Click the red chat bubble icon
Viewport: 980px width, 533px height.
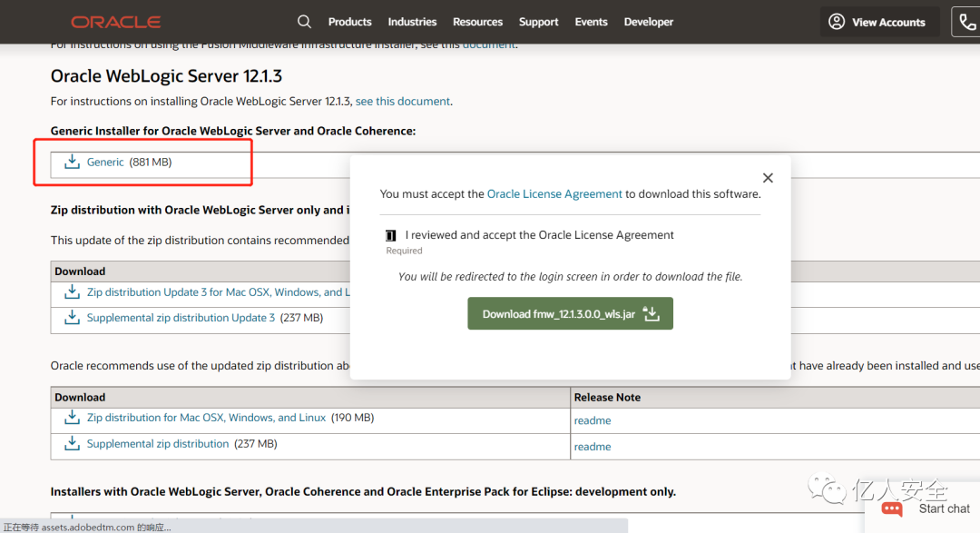click(x=892, y=509)
